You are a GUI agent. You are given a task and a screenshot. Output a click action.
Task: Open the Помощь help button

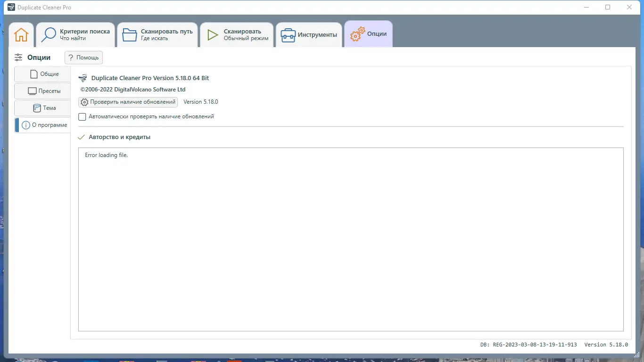(83, 58)
